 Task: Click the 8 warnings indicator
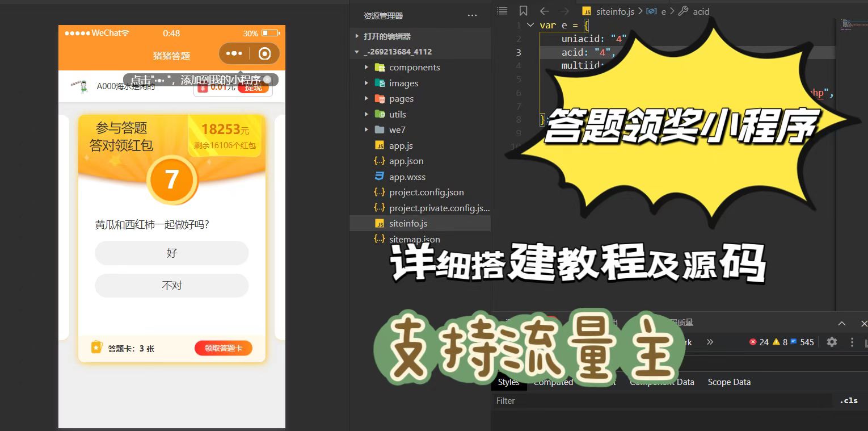pyautogui.click(x=781, y=342)
